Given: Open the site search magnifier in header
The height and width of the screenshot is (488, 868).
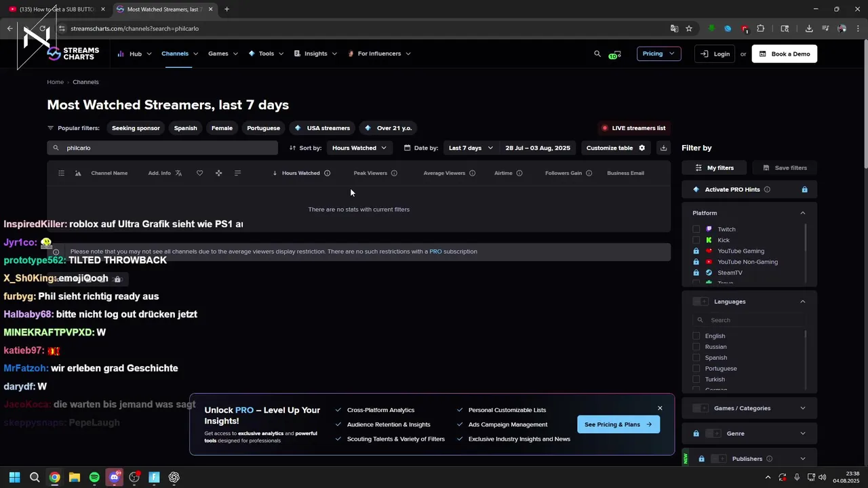Looking at the screenshot, I should (597, 54).
